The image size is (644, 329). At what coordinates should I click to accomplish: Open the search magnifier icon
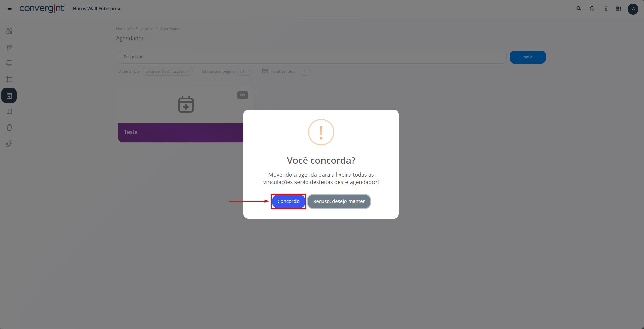[x=579, y=9]
